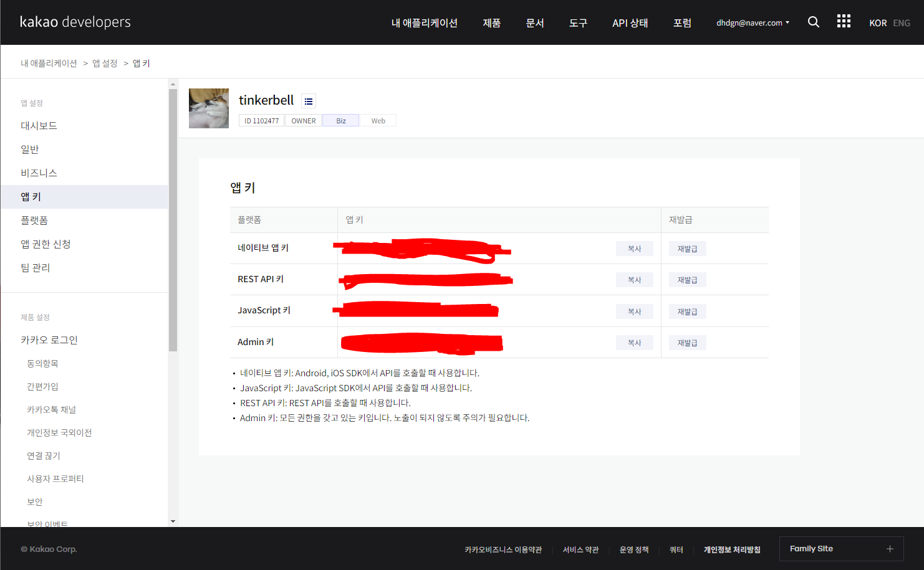Click the Admin 키 row label
The width and height of the screenshot is (924, 570).
pyautogui.click(x=256, y=342)
